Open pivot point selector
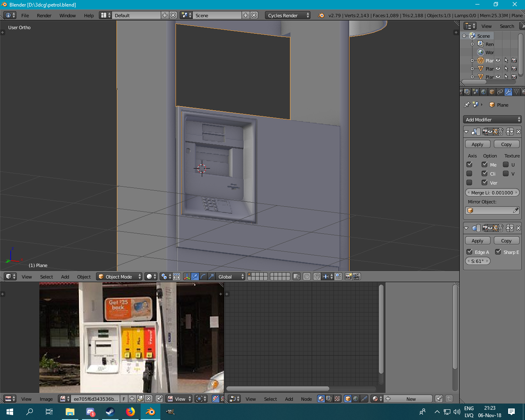This screenshot has height=420, width=525. 166,276
